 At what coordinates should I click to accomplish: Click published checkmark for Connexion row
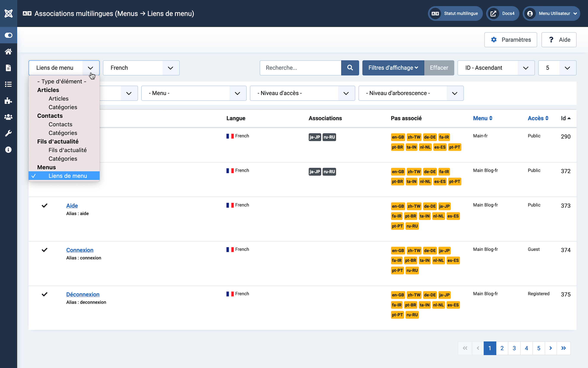click(x=45, y=250)
